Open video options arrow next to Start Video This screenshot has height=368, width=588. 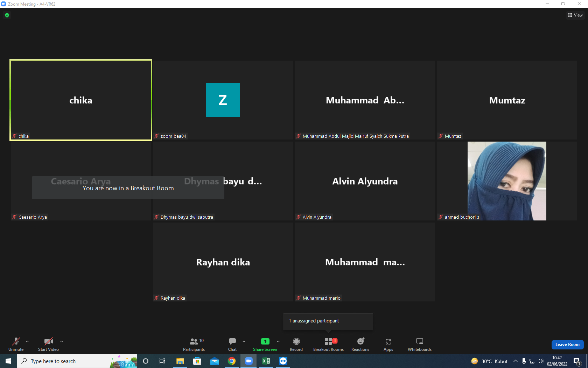[x=62, y=341]
